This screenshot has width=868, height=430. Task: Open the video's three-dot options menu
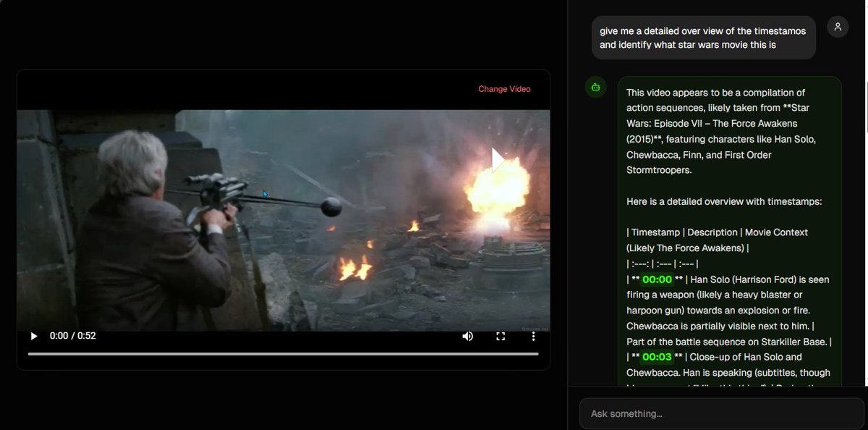[533, 336]
